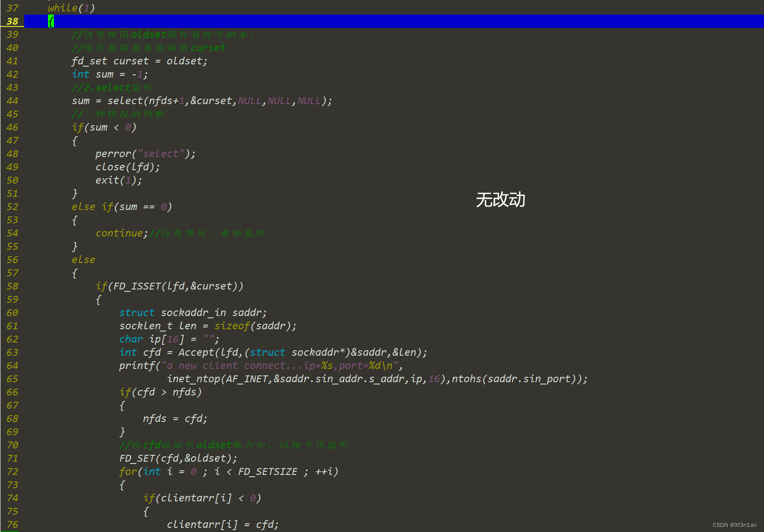Click 'socklen_t len = sizeof(saddr);' line

[208, 326]
